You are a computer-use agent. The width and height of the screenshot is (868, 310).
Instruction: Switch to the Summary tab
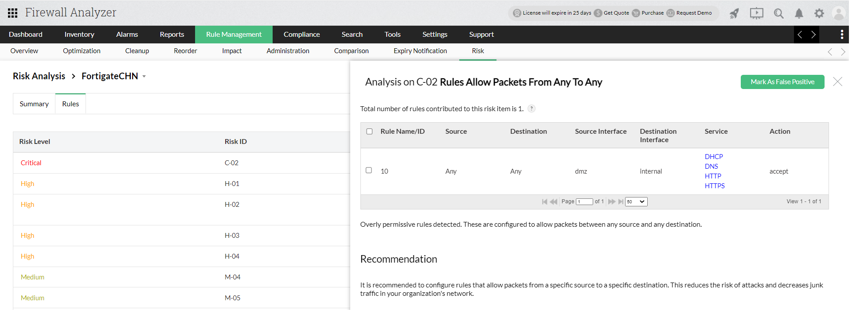34,104
